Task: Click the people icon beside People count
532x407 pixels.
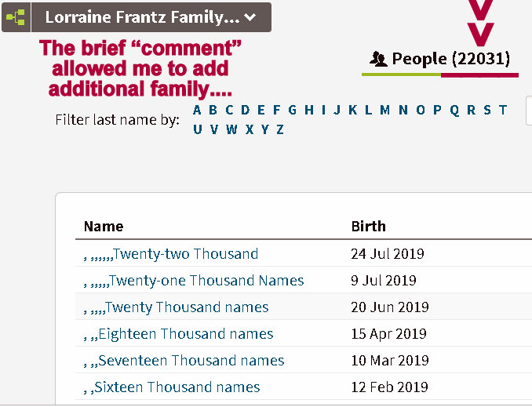Action: coord(378,58)
